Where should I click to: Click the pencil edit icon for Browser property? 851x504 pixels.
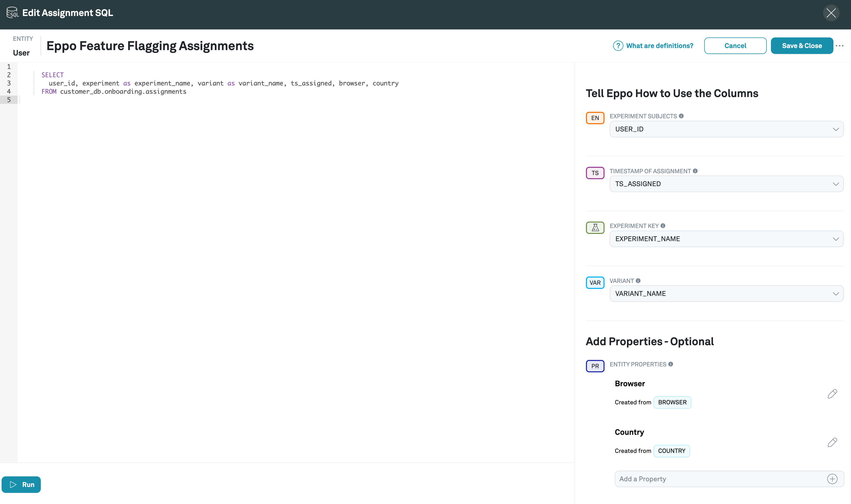click(832, 394)
